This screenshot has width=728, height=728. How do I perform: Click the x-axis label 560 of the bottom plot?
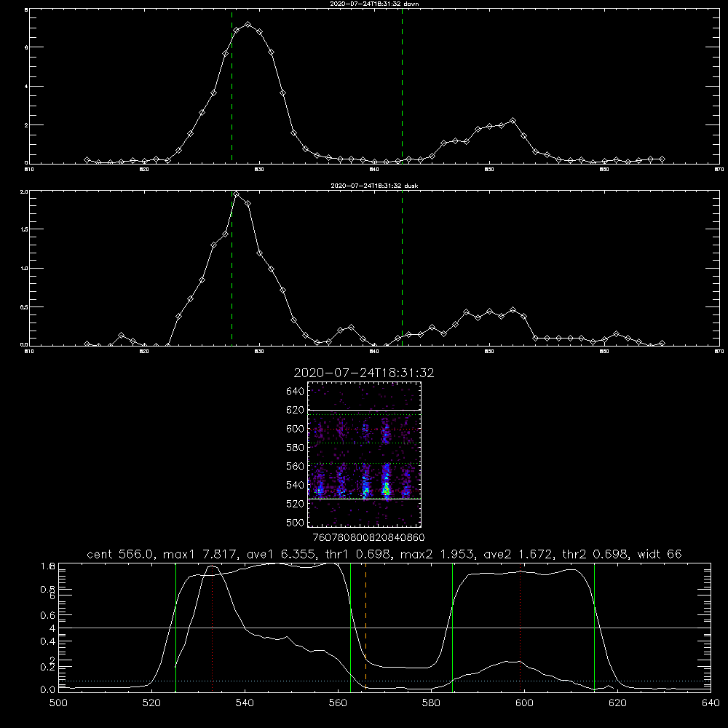click(338, 703)
